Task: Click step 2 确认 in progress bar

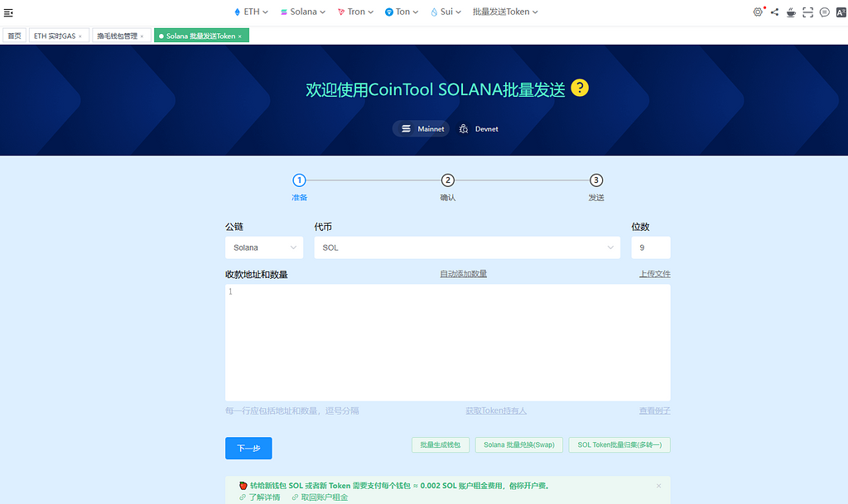Action: 447,181
